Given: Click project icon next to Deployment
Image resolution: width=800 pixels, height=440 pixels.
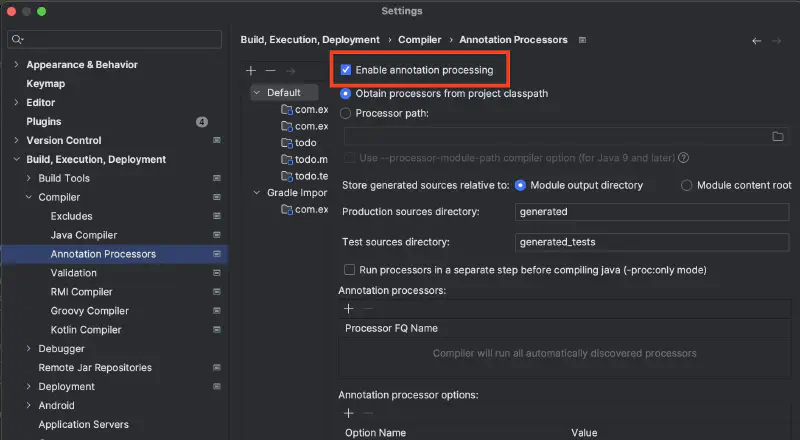Looking at the screenshot, I should tap(217, 386).
